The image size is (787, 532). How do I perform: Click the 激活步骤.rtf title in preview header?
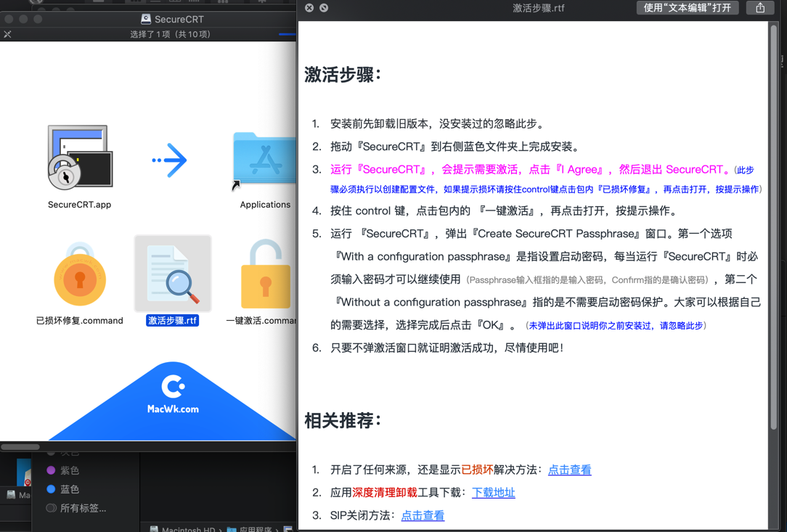pos(539,8)
